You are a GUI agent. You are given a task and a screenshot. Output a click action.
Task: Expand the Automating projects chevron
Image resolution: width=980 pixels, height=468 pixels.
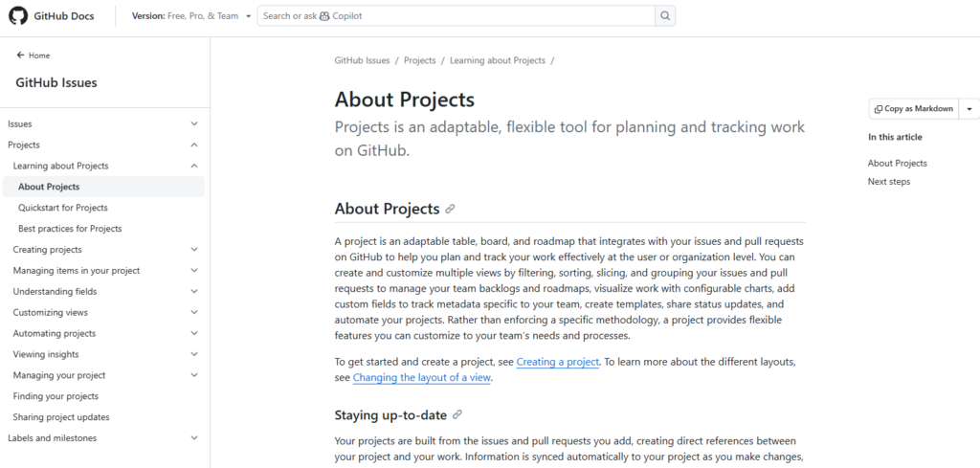(194, 334)
